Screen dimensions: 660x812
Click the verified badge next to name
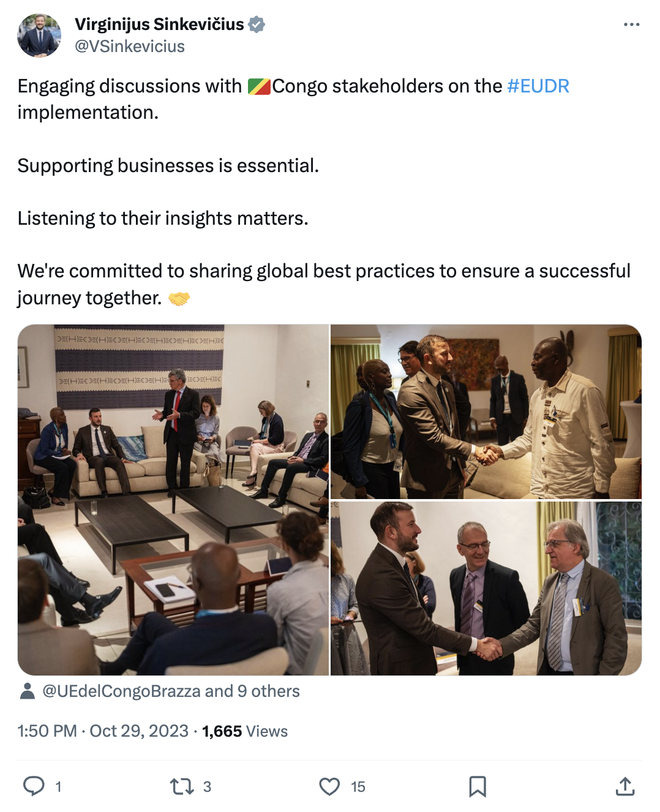(x=257, y=24)
